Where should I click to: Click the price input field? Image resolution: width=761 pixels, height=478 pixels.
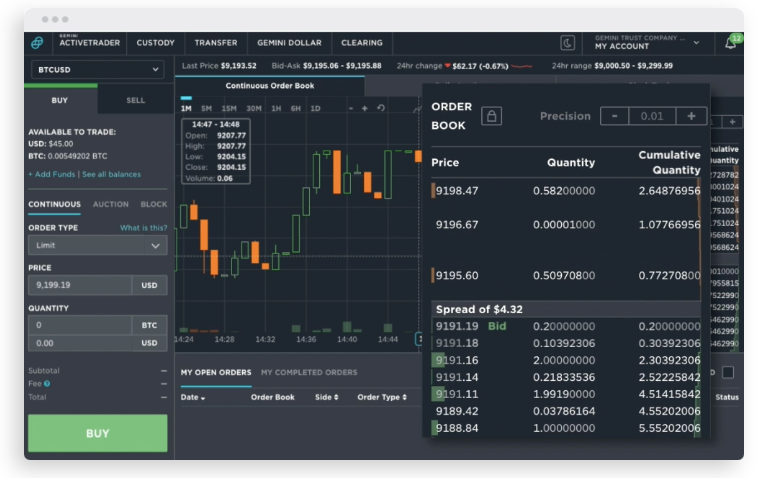point(80,285)
